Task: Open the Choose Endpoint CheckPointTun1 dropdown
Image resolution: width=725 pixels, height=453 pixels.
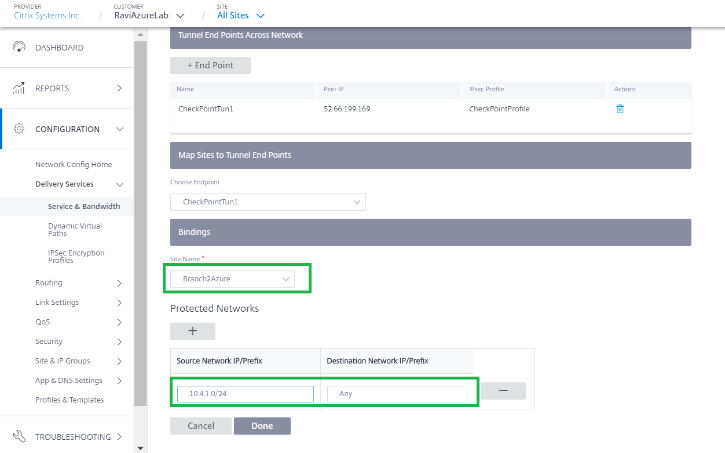Action: pyautogui.click(x=268, y=202)
